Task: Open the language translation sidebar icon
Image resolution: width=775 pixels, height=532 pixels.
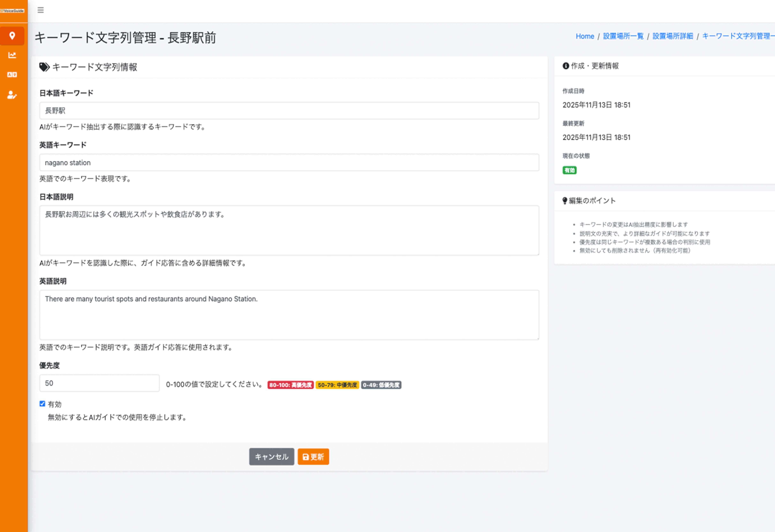Action: tap(12, 75)
